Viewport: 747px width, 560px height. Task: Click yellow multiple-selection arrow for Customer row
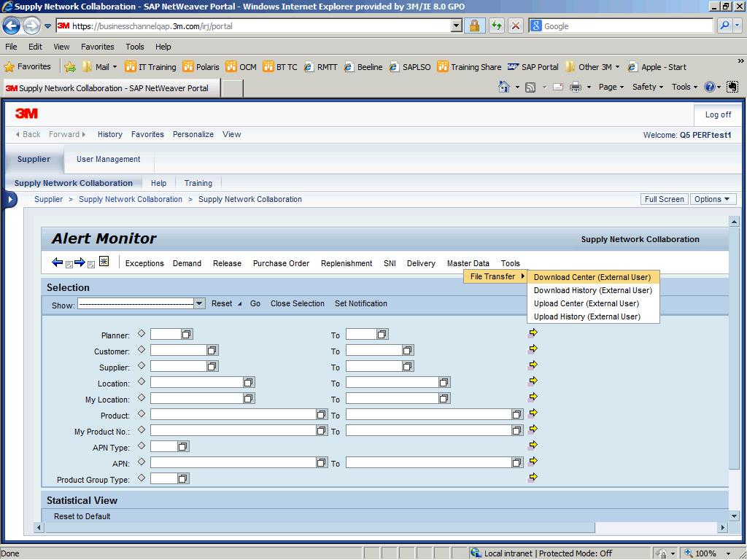pos(533,349)
